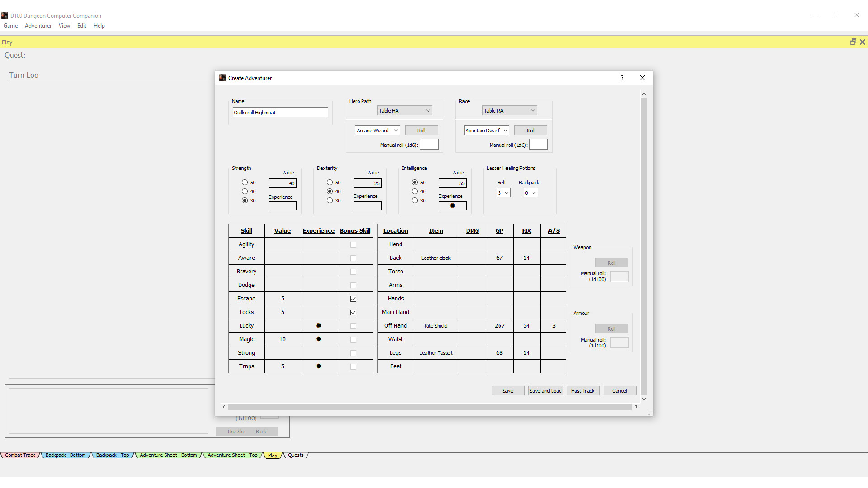
Task: Expand the Mountain Dwarf race dropdown
Action: [486, 131]
